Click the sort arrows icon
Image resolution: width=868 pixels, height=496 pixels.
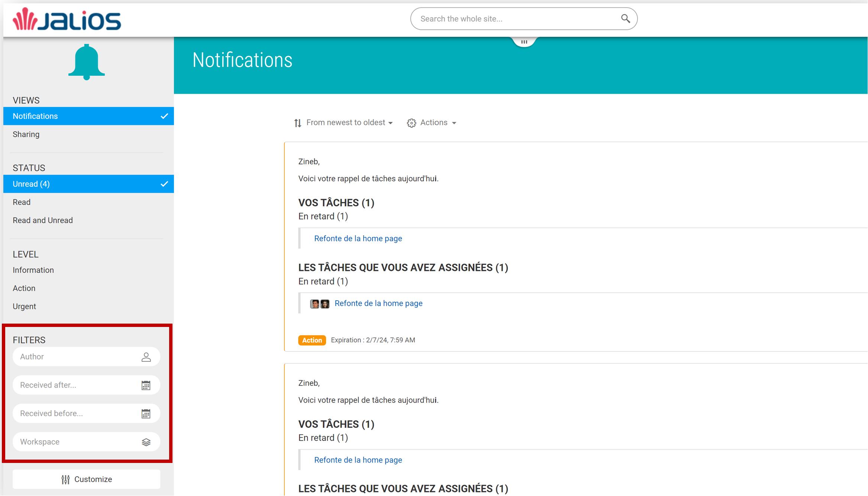297,123
